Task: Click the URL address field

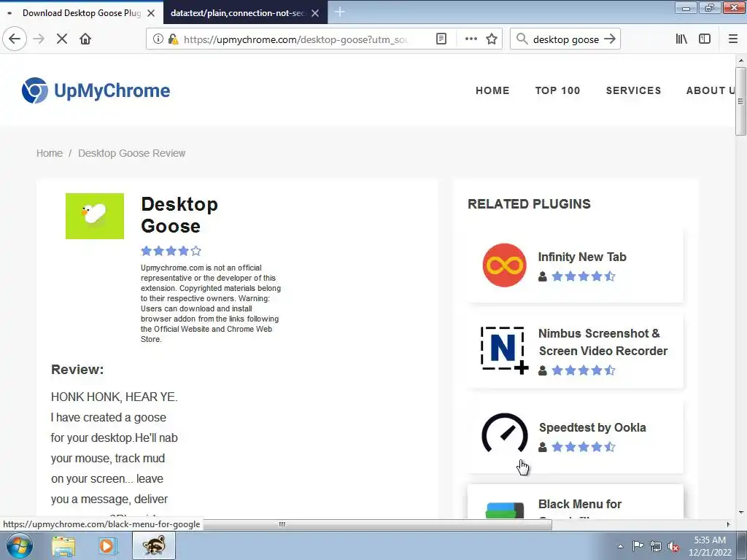Action: tap(295, 39)
